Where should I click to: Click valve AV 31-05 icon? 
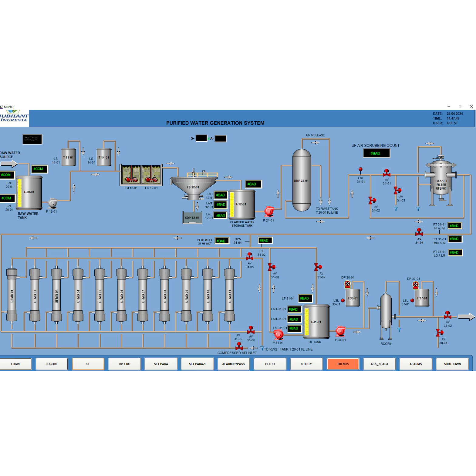[250, 256]
